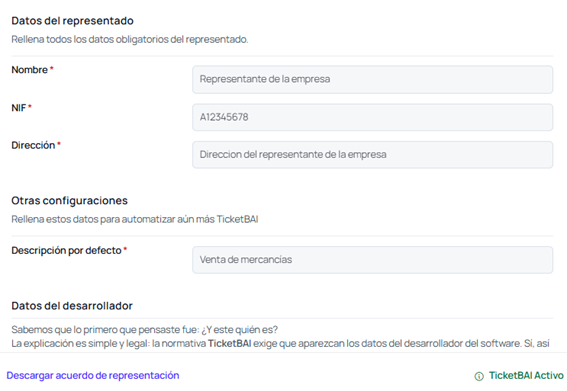Click the NIF field label

(19, 108)
